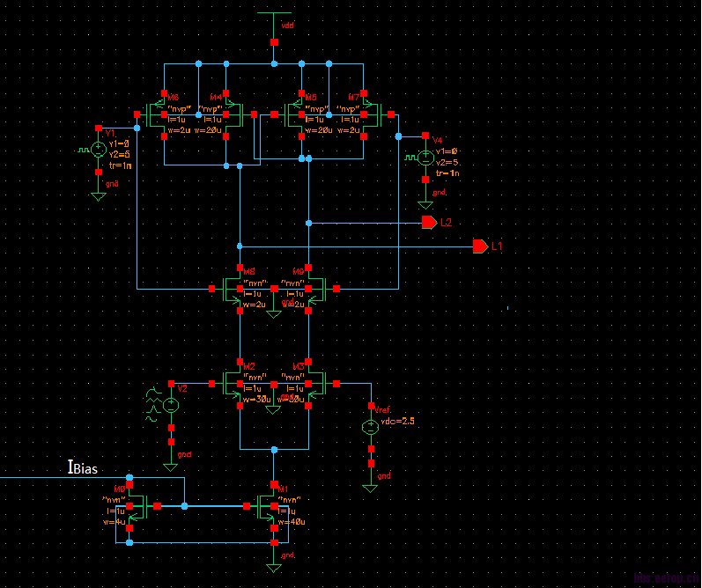The height and width of the screenshot is (588, 702).
Task: Select the ground symbol below Vref
Action: [370, 489]
